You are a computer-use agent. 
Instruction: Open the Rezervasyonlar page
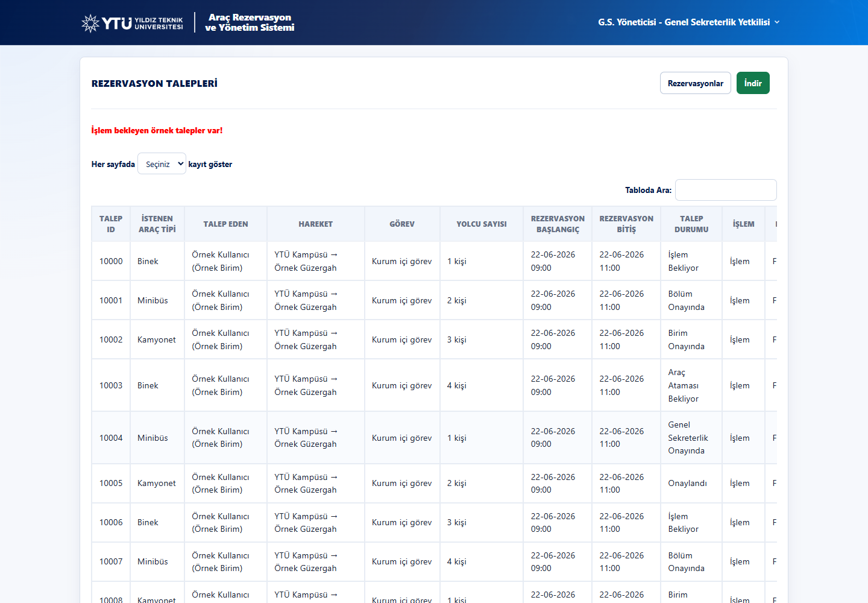[696, 83]
